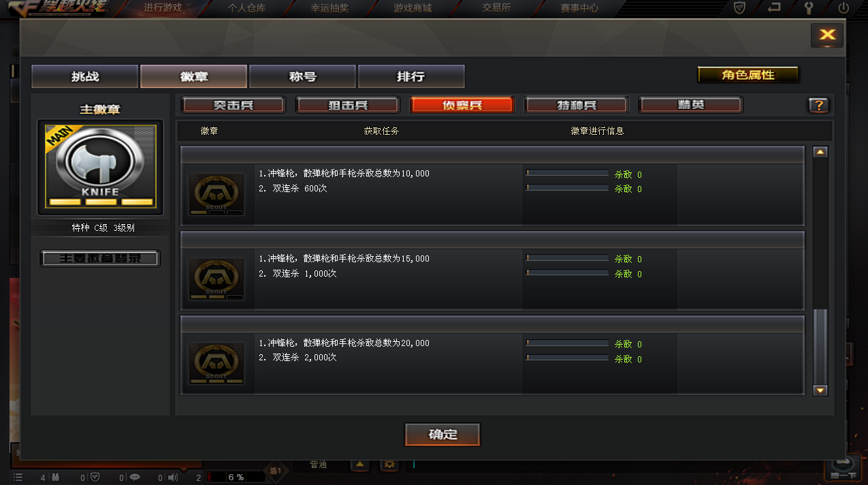Image resolution: width=868 pixels, height=485 pixels.
Task: Click the speaker volume icon in status bar
Action: pos(173,478)
